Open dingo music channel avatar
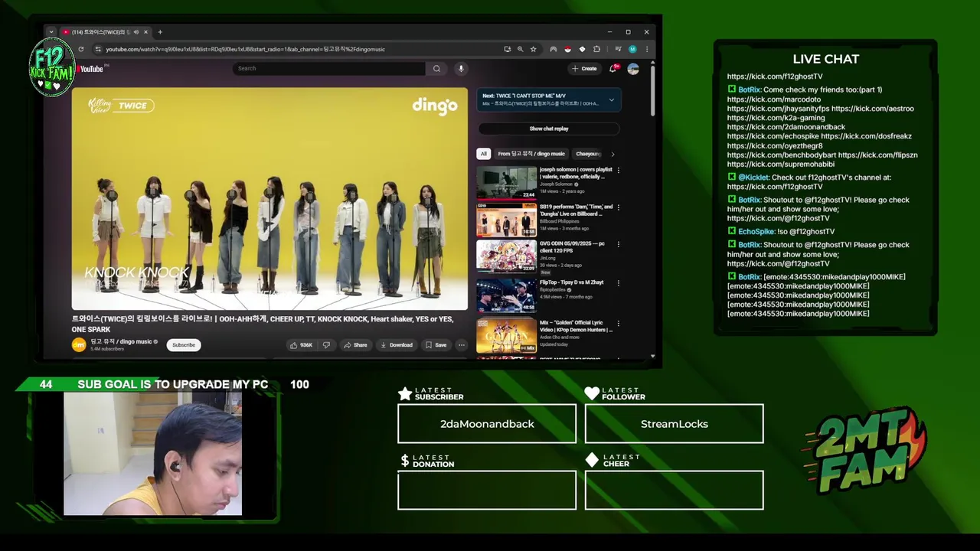The image size is (980, 551). [79, 345]
